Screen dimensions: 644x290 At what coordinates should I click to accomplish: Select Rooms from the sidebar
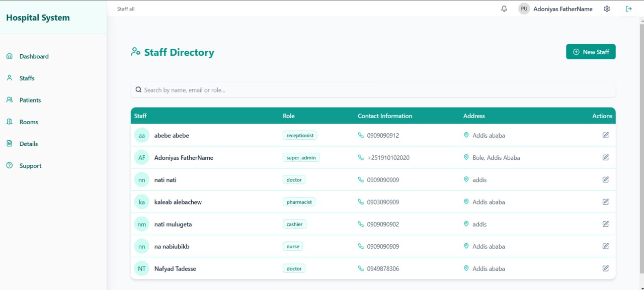[29, 122]
